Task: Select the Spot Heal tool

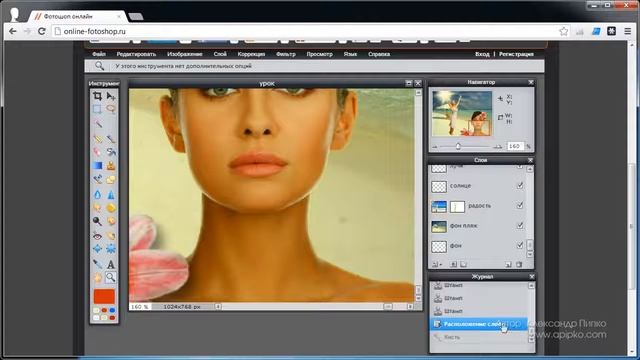Action: tap(111, 236)
